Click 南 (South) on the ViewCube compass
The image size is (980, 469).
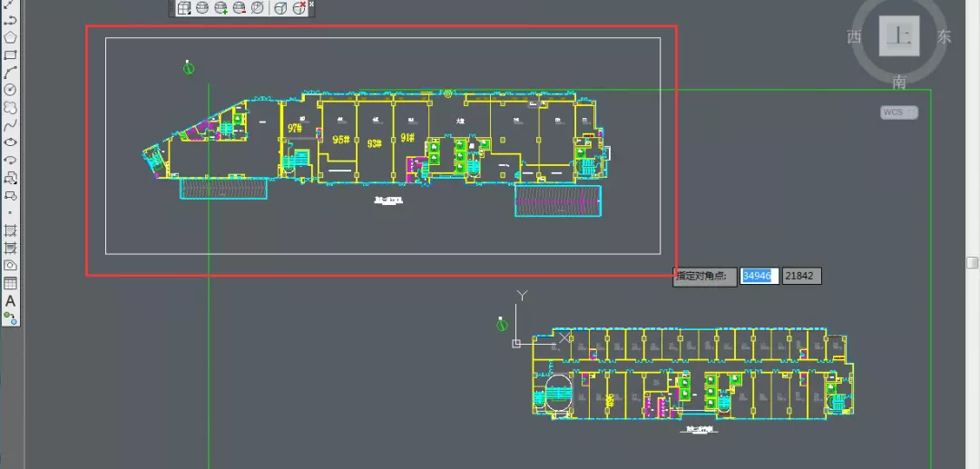[899, 81]
